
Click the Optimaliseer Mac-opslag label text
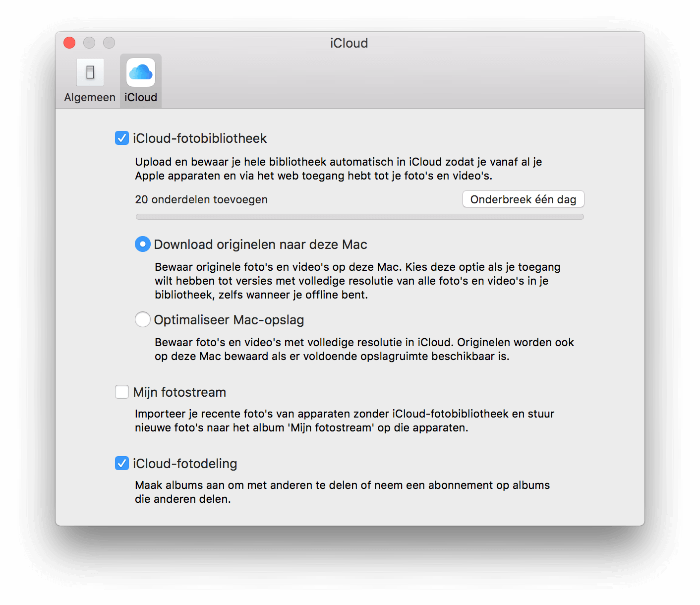pyautogui.click(x=229, y=320)
